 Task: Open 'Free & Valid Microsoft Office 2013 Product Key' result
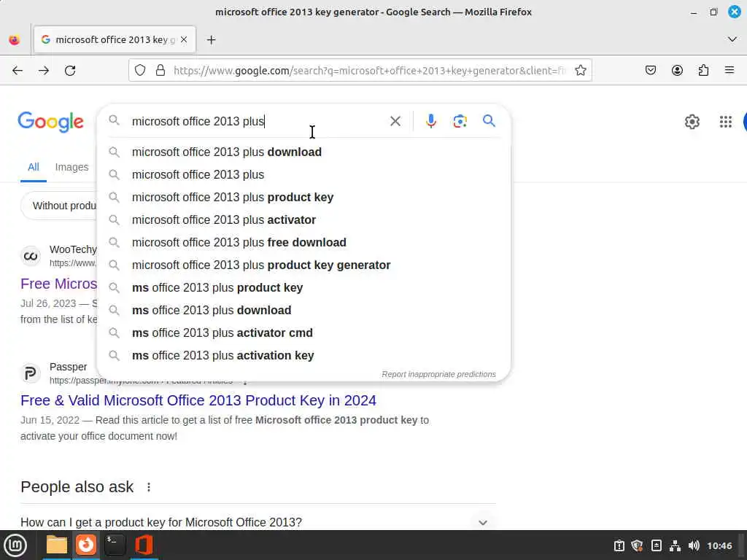pyautogui.click(x=198, y=400)
